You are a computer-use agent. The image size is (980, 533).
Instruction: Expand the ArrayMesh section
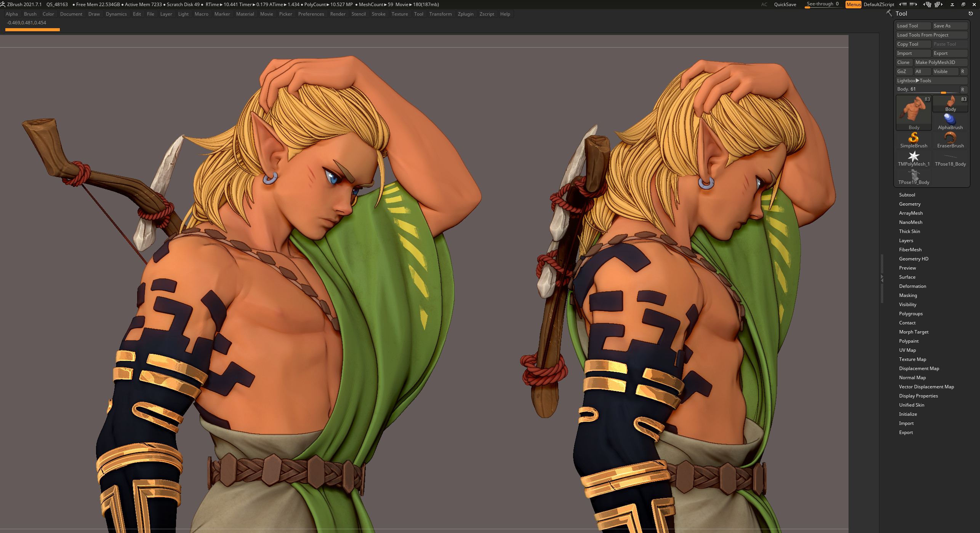[911, 213]
